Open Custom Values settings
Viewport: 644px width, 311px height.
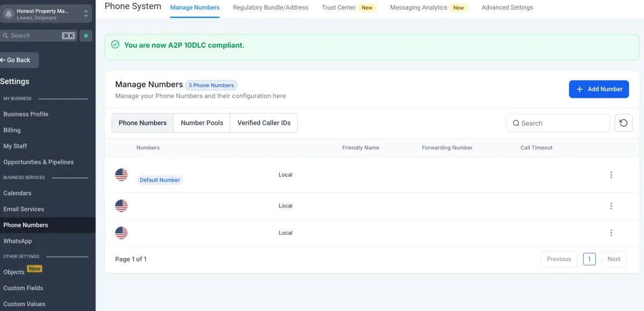(x=24, y=304)
